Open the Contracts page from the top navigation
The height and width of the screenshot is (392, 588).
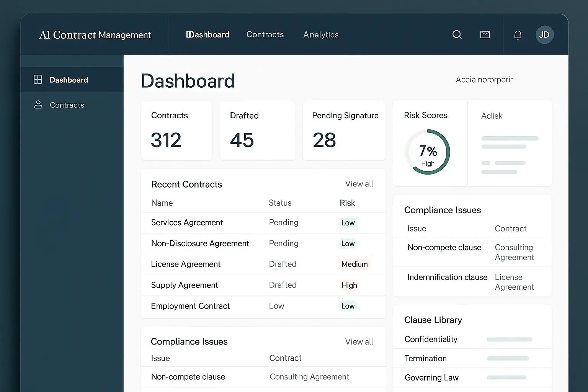[265, 35]
